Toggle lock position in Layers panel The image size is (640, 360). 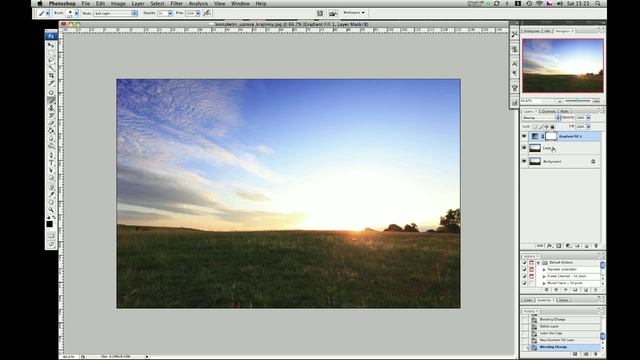(x=547, y=127)
